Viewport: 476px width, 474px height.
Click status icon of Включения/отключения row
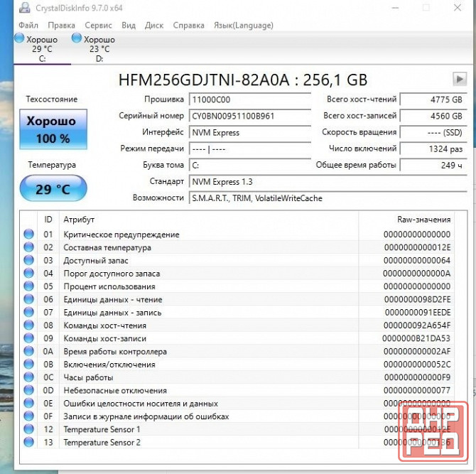point(29,365)
